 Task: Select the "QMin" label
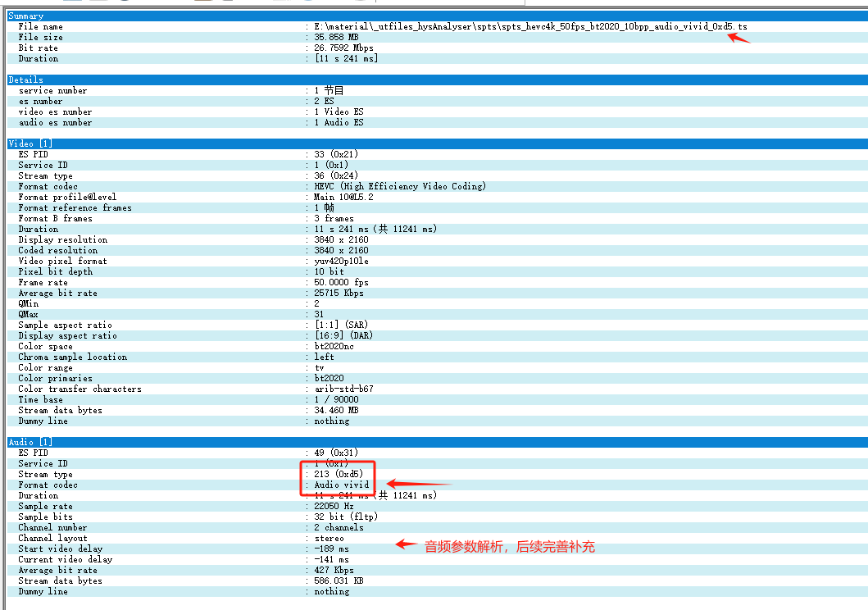point(29,304)
